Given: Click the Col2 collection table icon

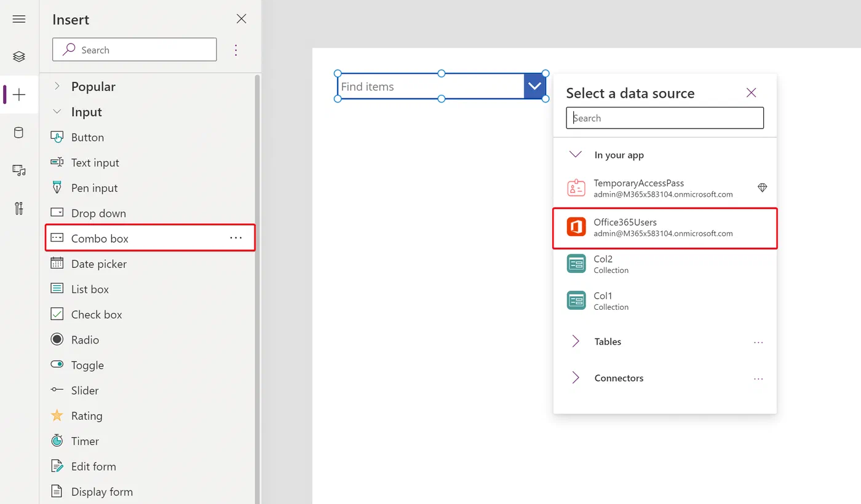Looking at the screenshot, I should click(576, 264).
